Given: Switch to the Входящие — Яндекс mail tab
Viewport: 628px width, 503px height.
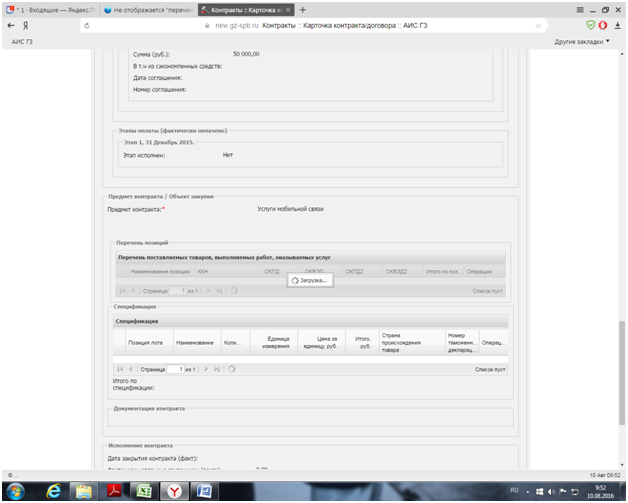Looking at the screenshot, I should (x=51, y=10).
